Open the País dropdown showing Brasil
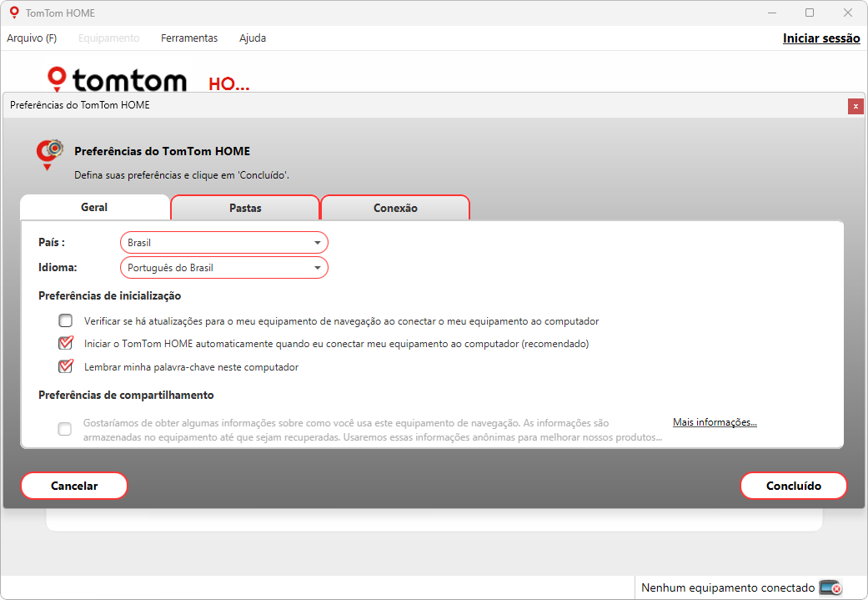Image resolution: width=868 pixels, height=600 pixels. pos(224,243)
